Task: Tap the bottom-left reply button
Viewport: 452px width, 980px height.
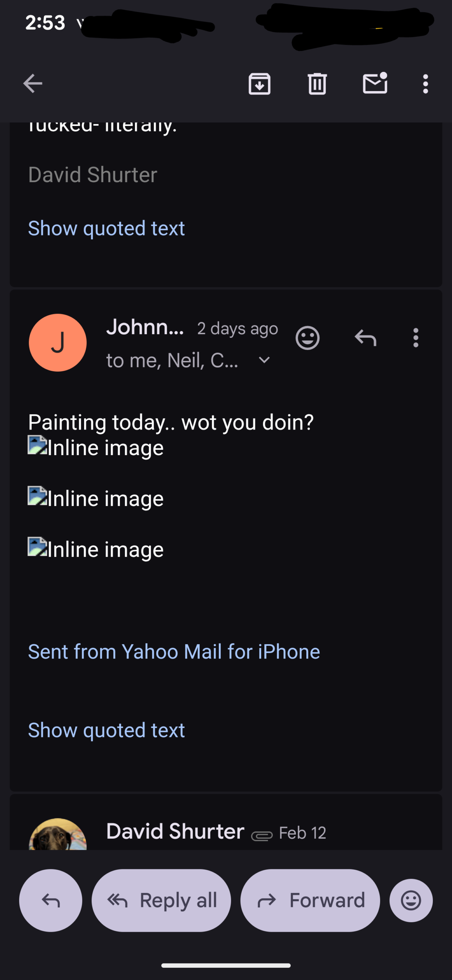Action: 50,900
